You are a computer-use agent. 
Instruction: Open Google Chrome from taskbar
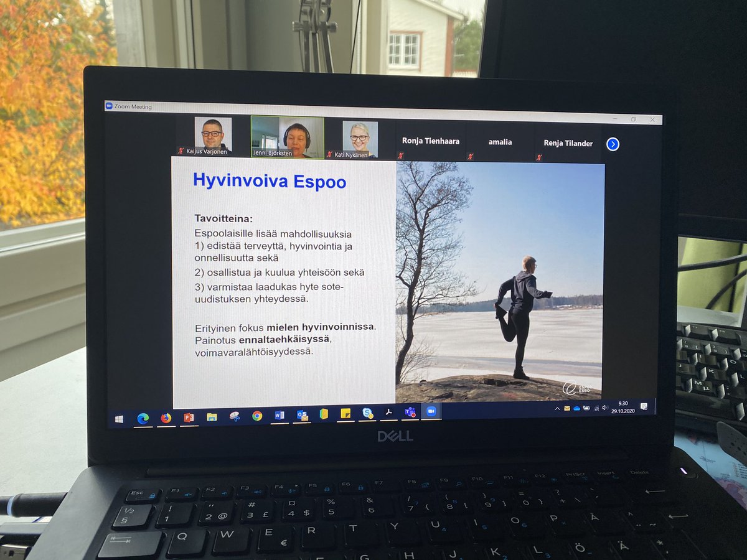pos(257,416)
